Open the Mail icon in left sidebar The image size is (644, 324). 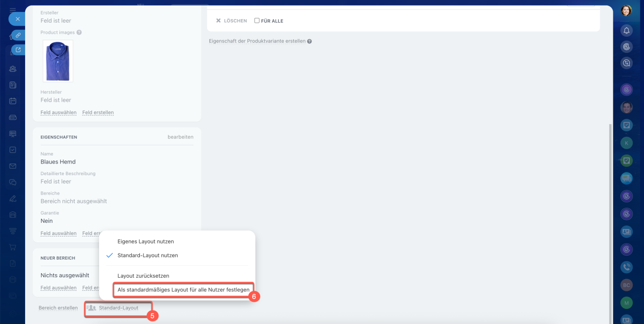pyautogui.click(x=13, y=166)
